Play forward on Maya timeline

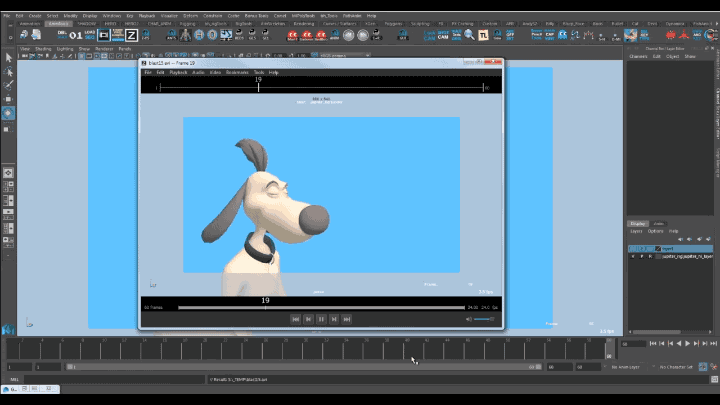pyautogui.click(x=687, y=343)
